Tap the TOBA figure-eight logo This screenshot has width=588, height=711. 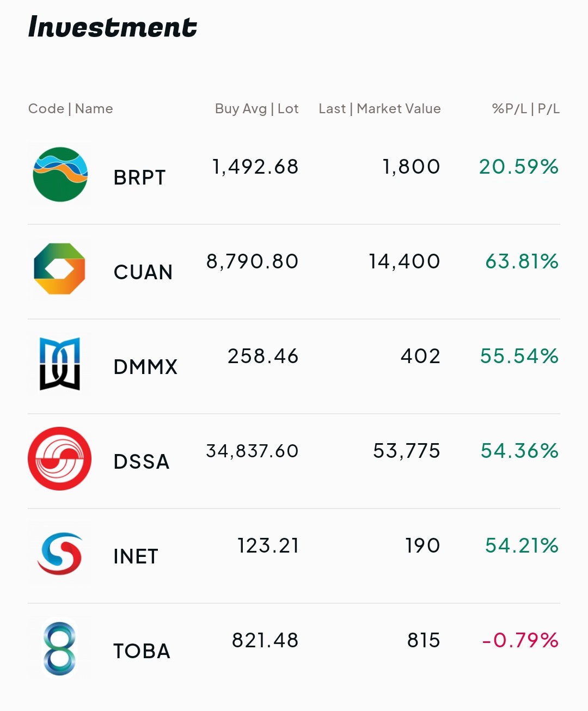pyautogui.click(x=59, y=649)
